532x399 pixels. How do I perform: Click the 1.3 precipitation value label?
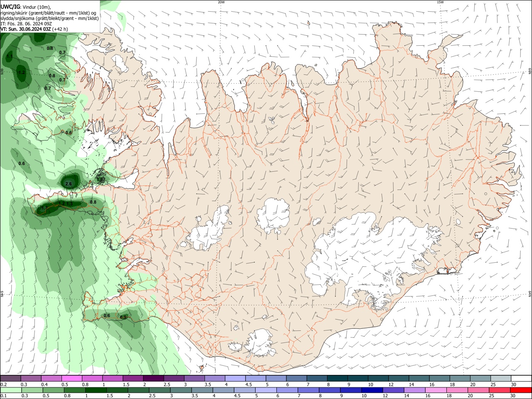pos(69,204)
